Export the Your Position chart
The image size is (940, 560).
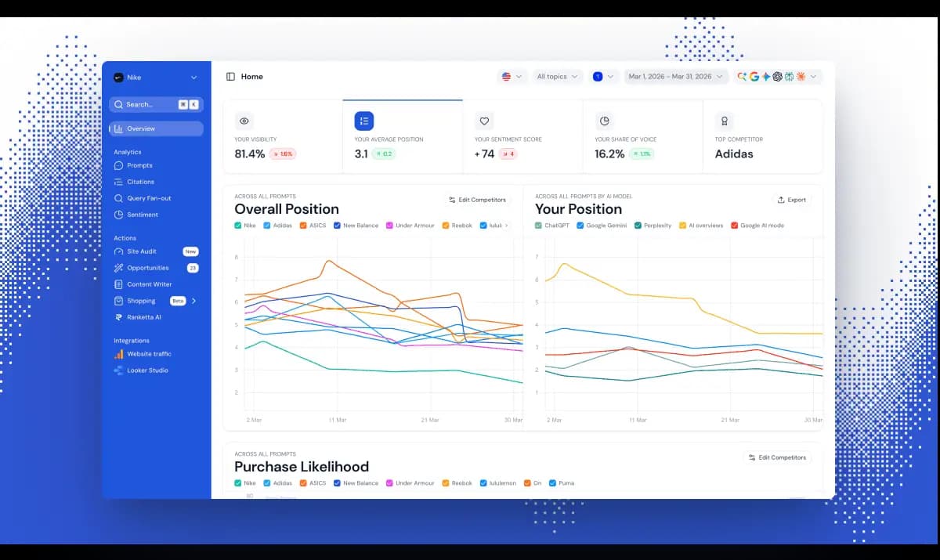(x=791, y=200)
